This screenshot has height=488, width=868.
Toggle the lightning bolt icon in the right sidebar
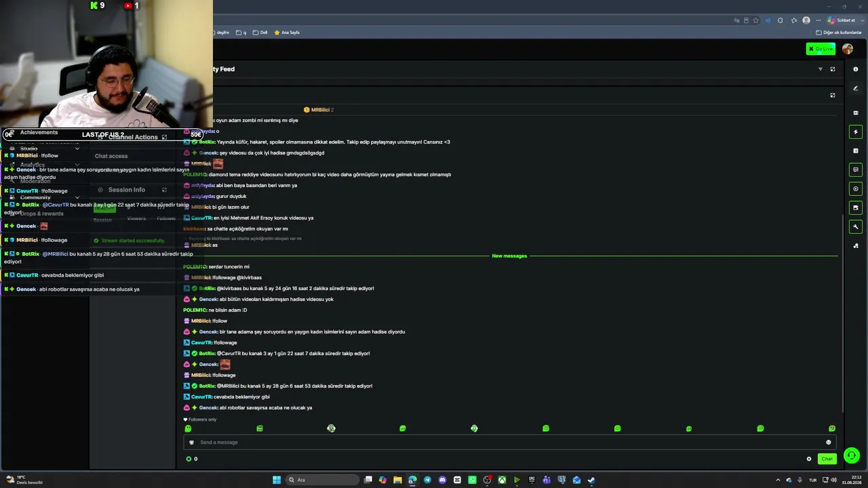coord(856,131)
